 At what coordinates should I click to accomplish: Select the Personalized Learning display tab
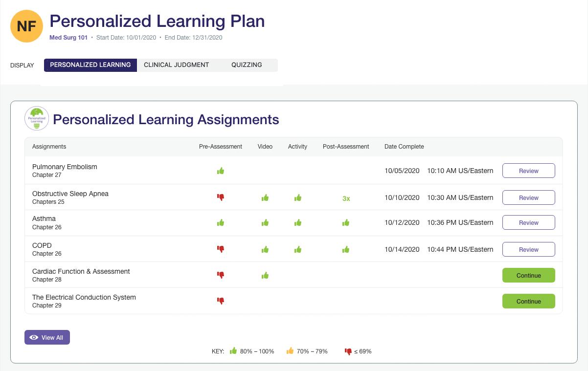(x=90, y=65)
